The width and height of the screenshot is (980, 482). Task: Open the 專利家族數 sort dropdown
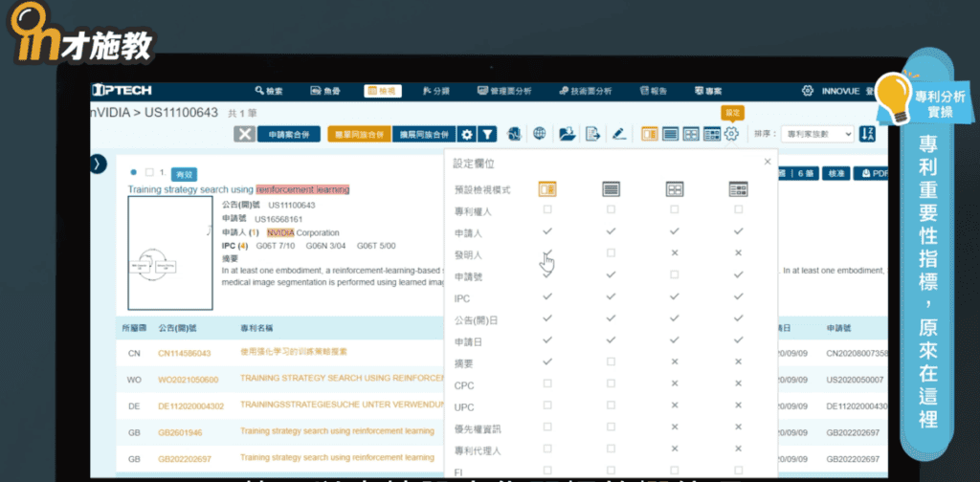[x=816, y=134]
